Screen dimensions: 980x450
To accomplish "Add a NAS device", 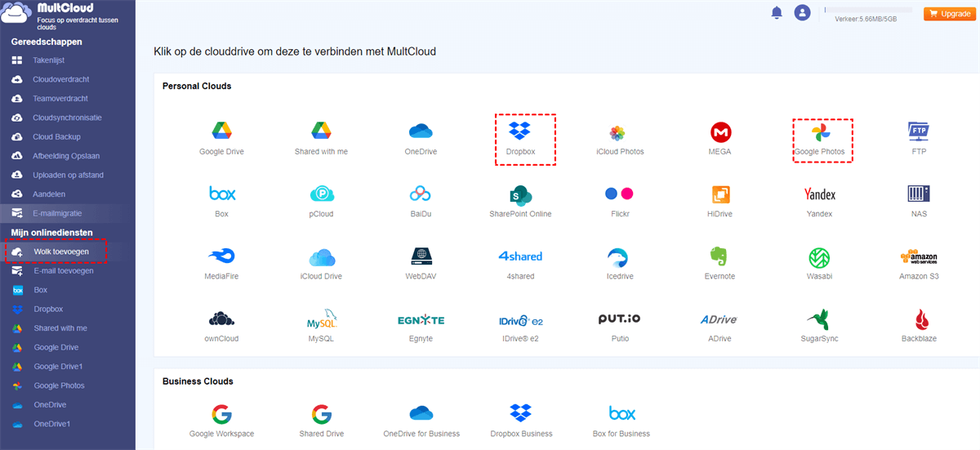I will pos(920,194).
